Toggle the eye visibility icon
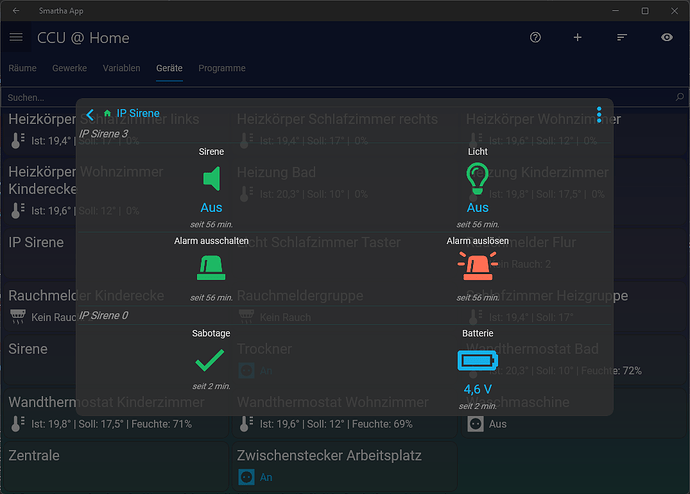The width and height of the screenshot is (690, 494). (667, 37)
